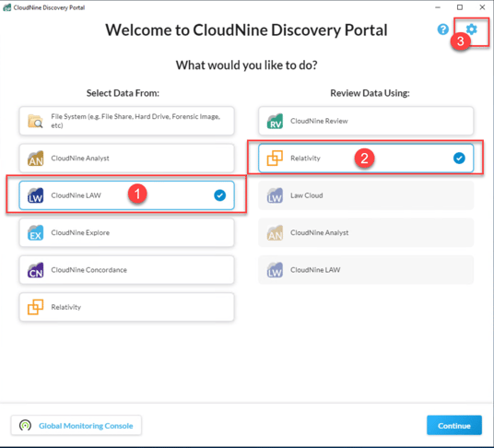This screenshot has height=448, width=494.
Task: Open the Global Monitoring Console
Action: point(76,426)
